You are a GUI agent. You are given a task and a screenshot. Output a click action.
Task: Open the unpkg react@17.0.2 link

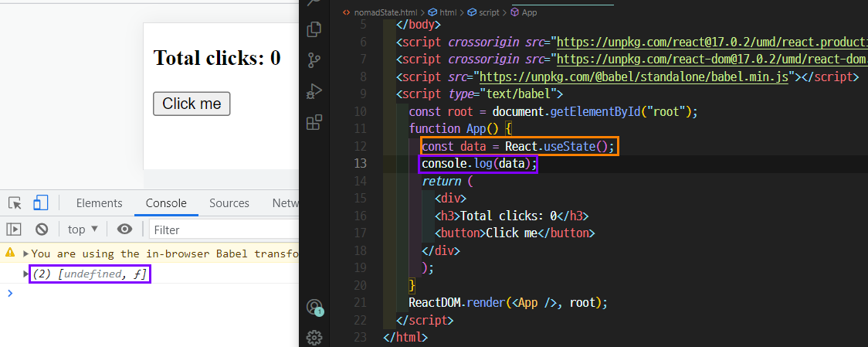[x=712, y=43]
